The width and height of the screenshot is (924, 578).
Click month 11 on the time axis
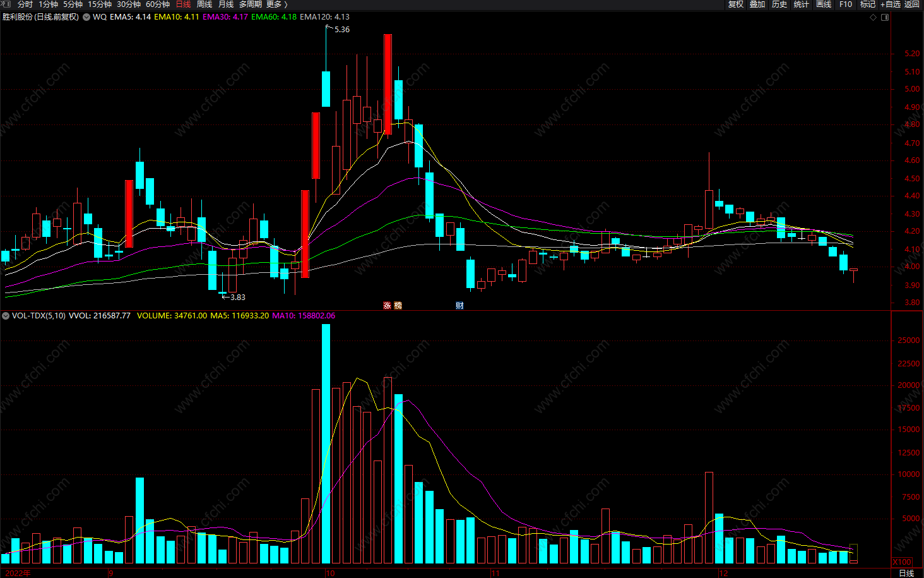click(495, 574)
